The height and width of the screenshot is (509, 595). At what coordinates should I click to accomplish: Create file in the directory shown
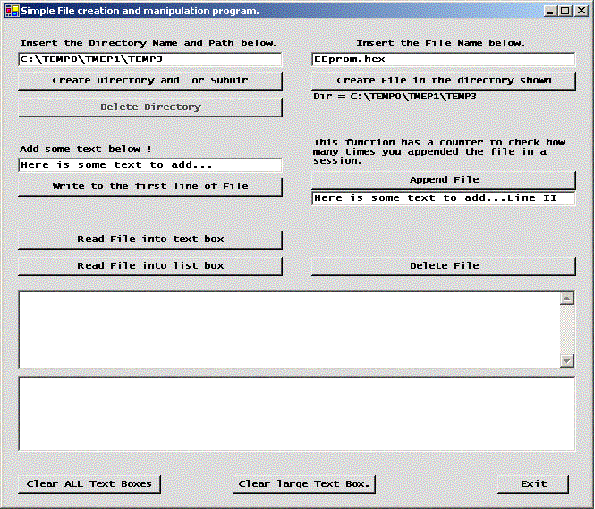tap(443, 80)
